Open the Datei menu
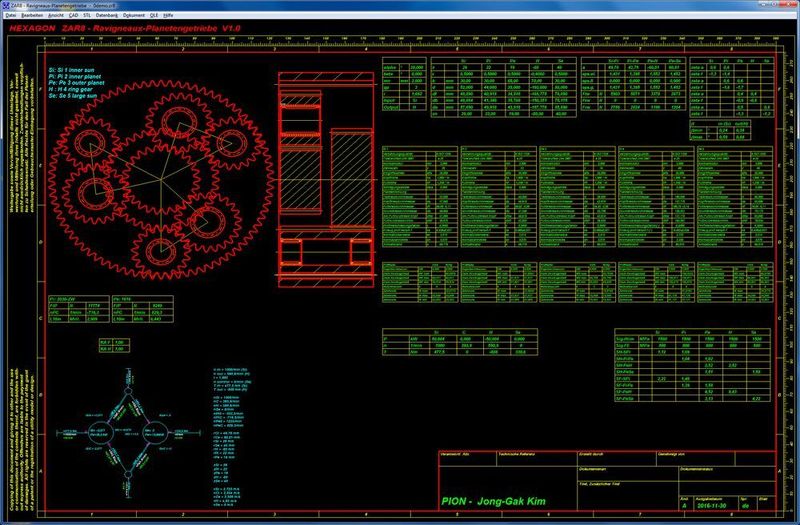This screenshot has width=800, height=525. click(x=11, y=16)
